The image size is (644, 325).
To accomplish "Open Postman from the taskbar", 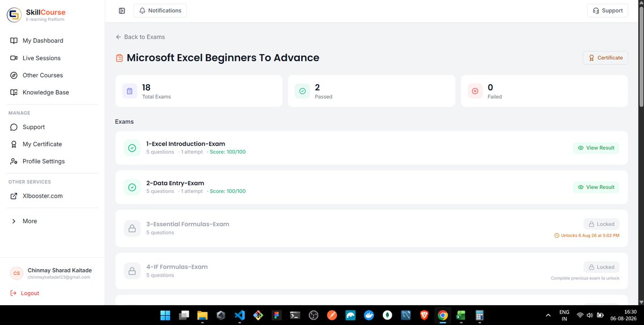I will pyautogui.click(x=332, y=315).
